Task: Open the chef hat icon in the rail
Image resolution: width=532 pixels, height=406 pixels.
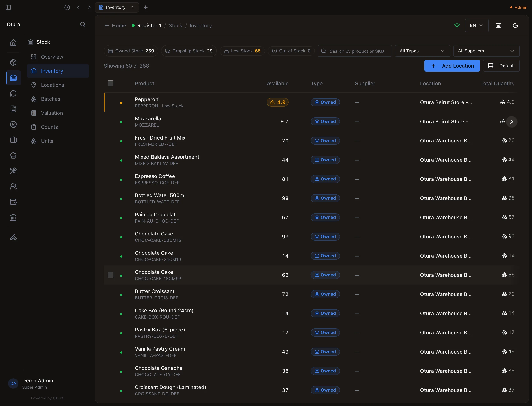Action: [13, 155]
